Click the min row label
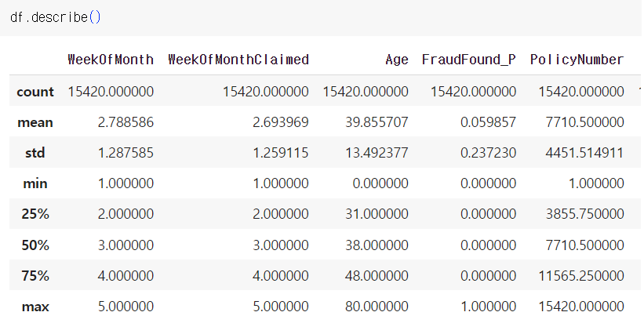The image size is (644, 323). coord(35,183)
